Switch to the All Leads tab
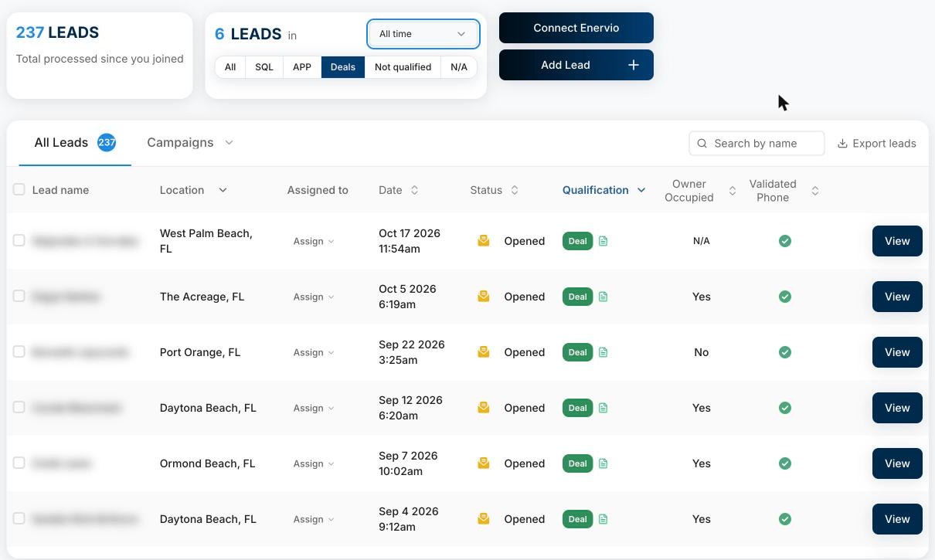The height and width of the screenshot is (560, 935). (x=75, y=143)
